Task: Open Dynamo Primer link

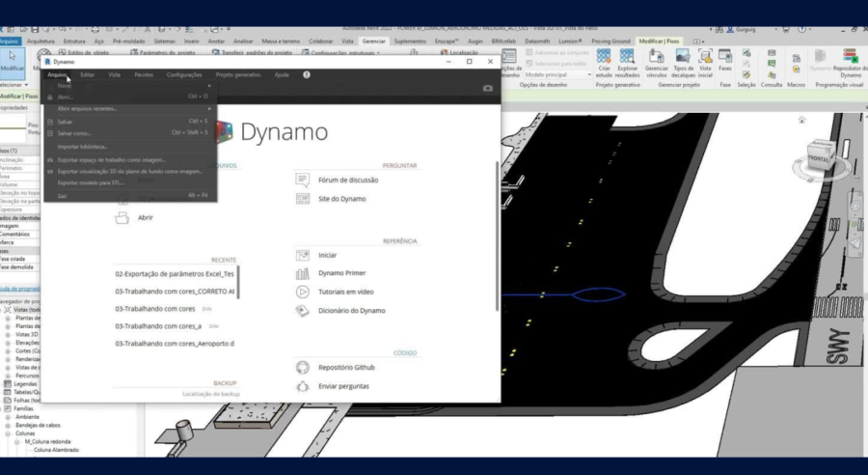Action: [x=341, y=273]
